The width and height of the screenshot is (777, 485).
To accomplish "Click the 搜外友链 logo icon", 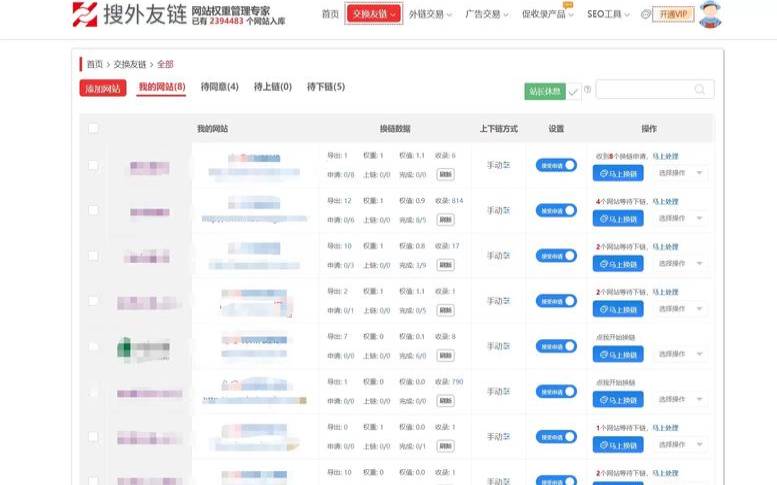I will click(x=85, y=14).
